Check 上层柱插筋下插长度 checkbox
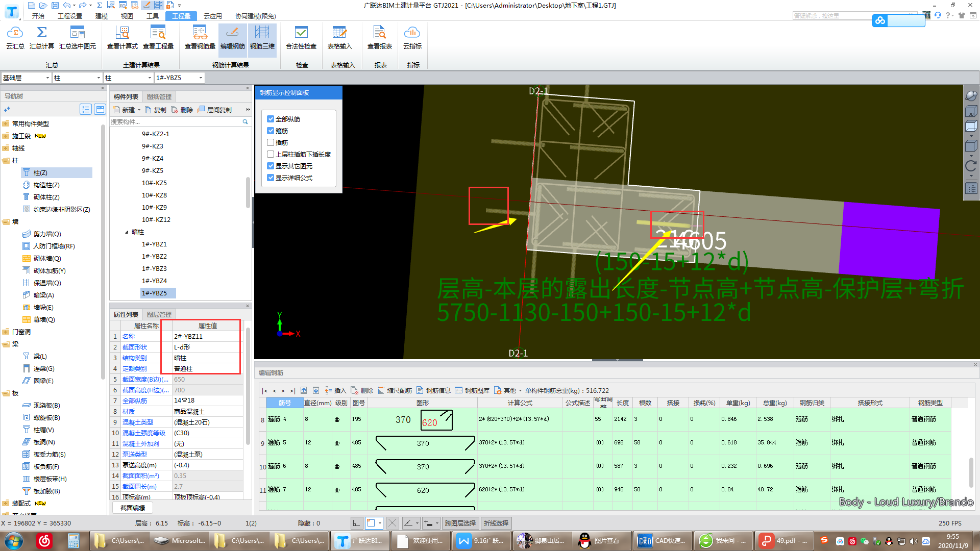980x551 pixels. click(x=271, y=154)
